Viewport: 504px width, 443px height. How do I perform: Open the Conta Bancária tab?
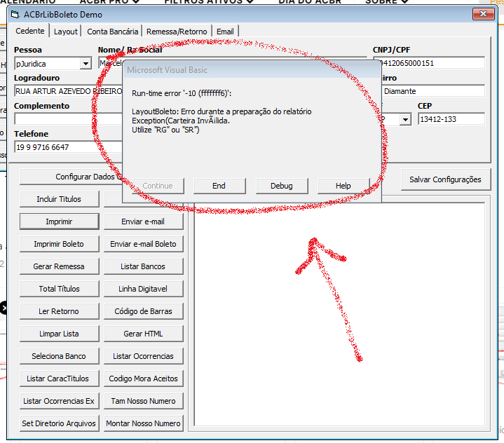112,32
